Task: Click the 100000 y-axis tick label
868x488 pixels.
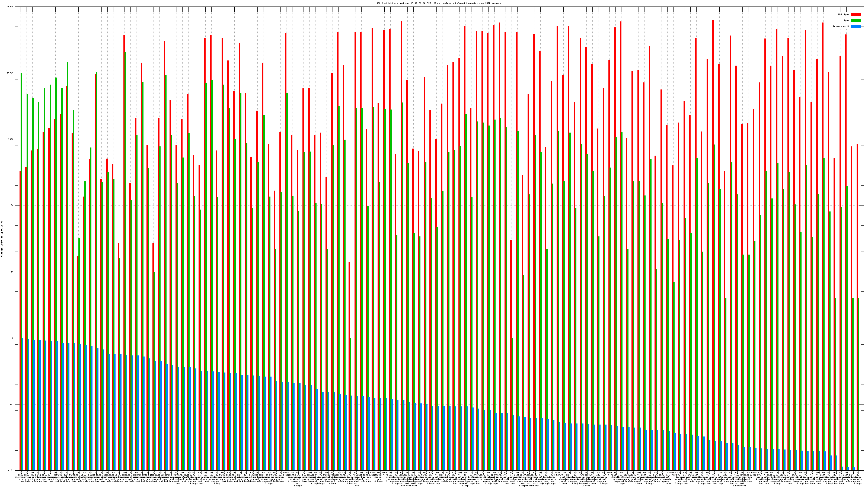Action: click(x=10, y=7)
